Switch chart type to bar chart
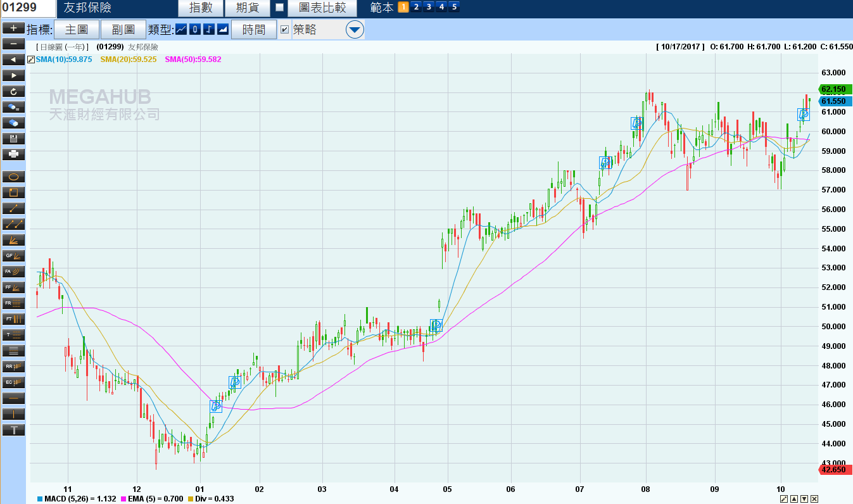Screen dimensions: 853x504 tap(209, 29)
